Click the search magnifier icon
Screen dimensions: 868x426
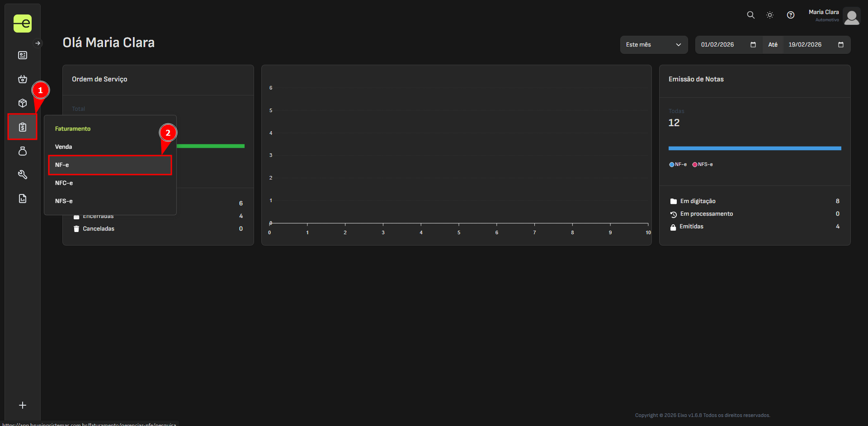pos(751,15)
